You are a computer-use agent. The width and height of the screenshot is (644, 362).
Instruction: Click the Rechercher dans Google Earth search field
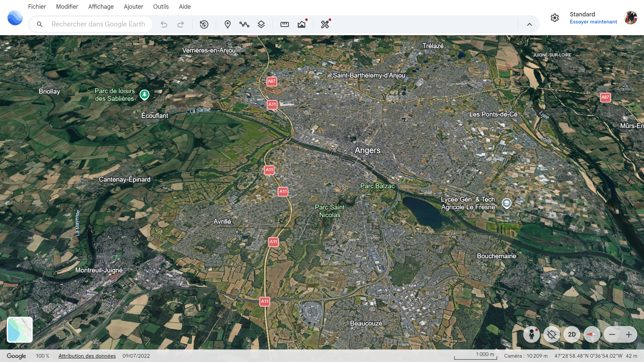coord(98,24)
